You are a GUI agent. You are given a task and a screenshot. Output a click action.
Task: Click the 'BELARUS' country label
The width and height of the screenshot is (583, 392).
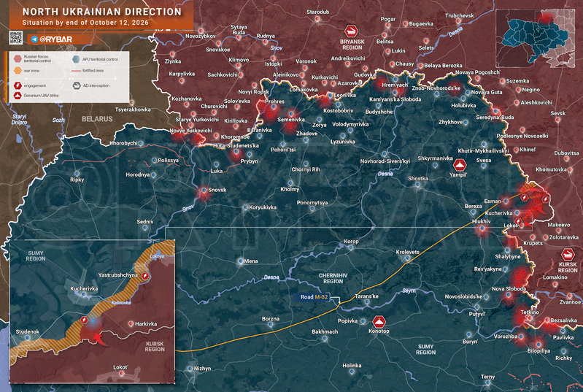[97, 119]
